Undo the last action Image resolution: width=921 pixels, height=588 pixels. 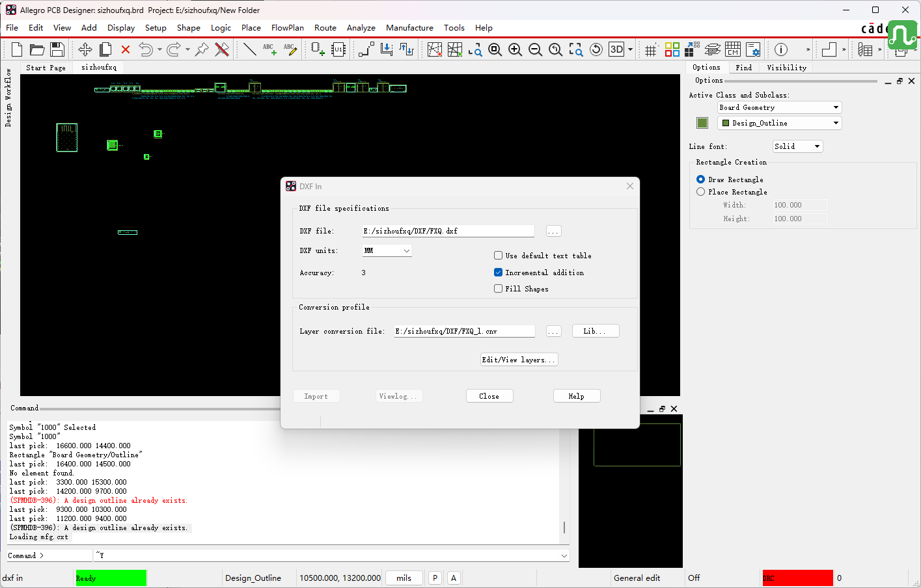[146, 49]
